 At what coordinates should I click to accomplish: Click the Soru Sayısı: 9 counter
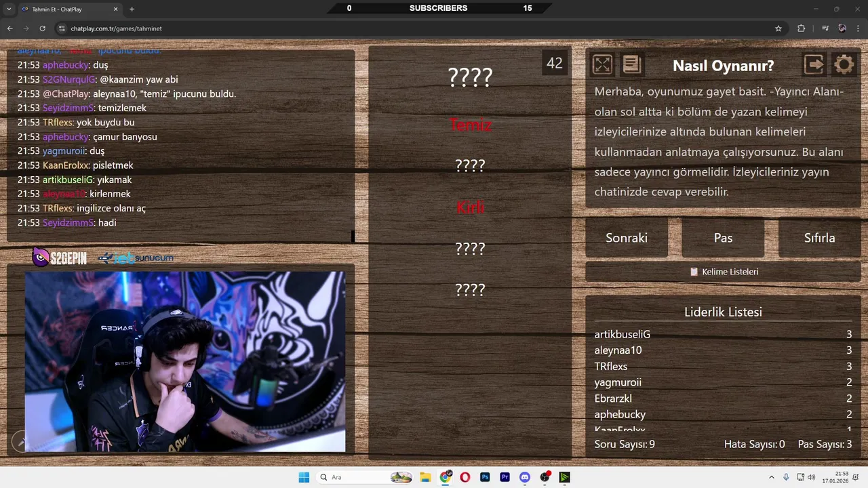(x=625, y=445)
